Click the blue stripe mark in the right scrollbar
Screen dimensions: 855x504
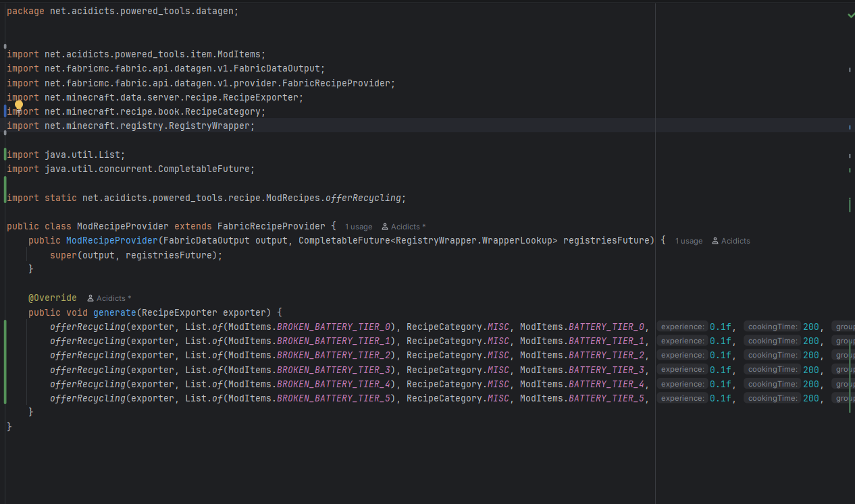point(850,126)
